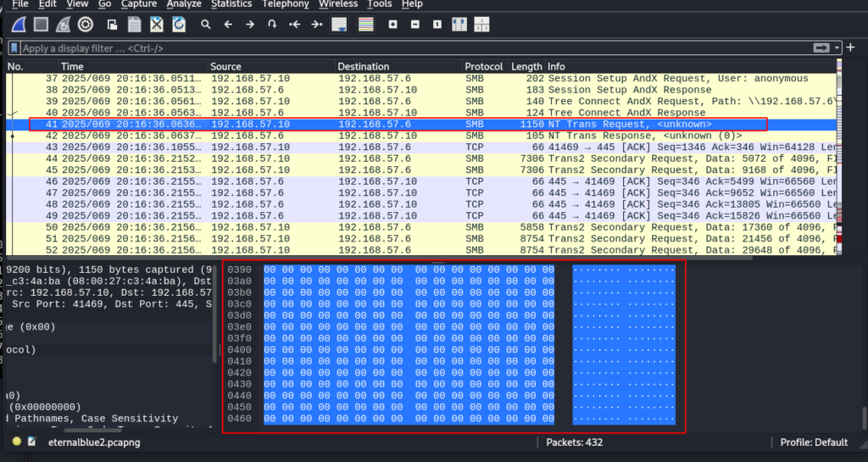Open the Edit menu

[47, 4]
